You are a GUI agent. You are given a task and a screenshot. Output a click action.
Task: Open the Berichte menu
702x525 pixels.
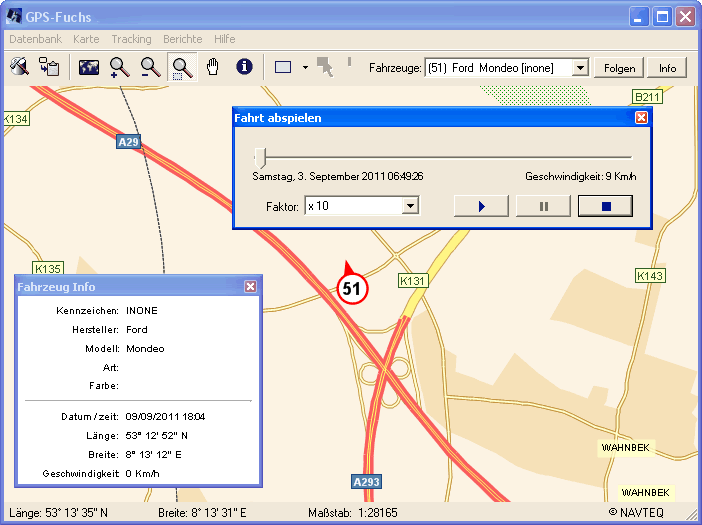(x=182, y=39)
